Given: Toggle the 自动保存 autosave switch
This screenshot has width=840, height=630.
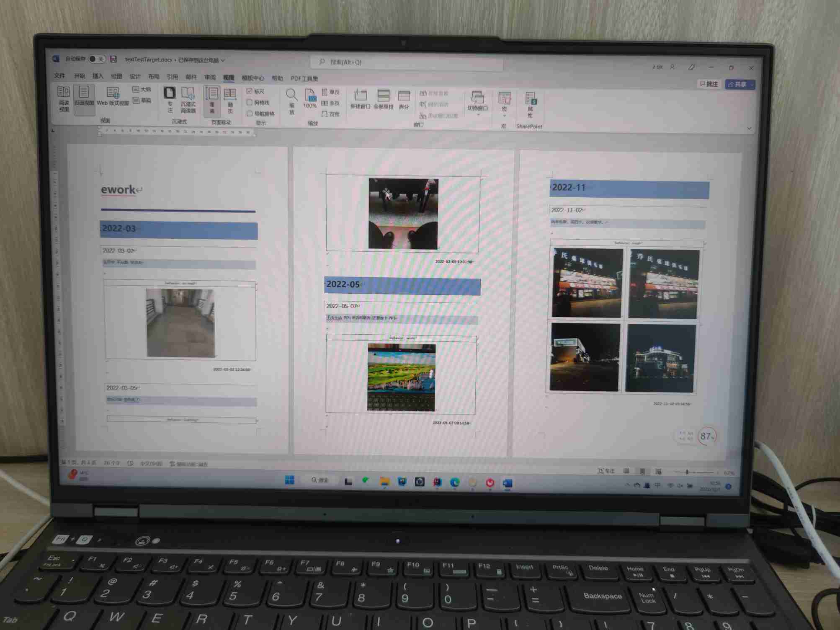Looking at the screenshot, I should point(97,59).
